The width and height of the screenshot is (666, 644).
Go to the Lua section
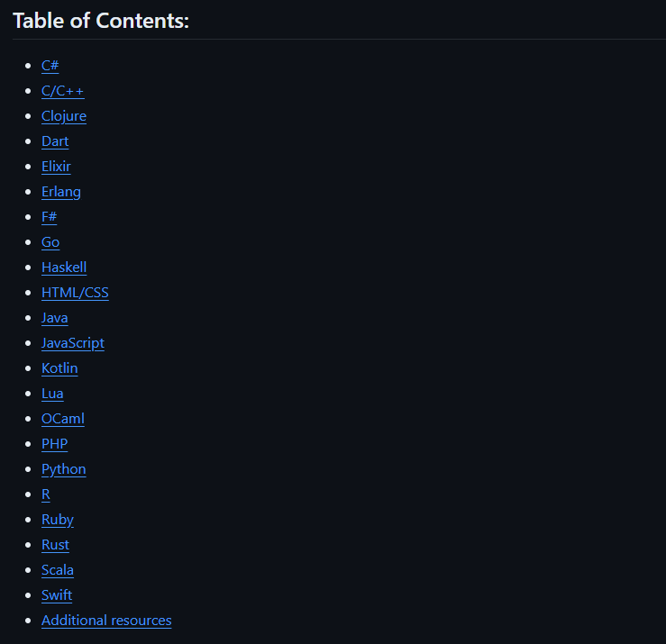coord(52,394)
